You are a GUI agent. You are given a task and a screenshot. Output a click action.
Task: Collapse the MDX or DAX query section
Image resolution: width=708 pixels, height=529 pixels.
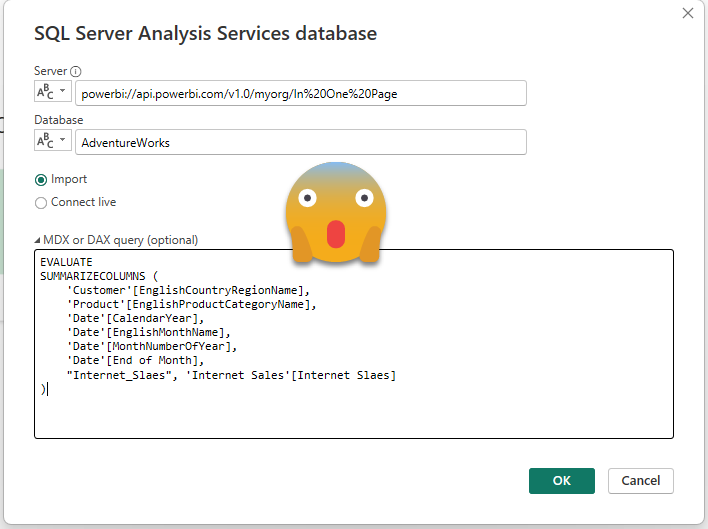(x=38, y=240)
